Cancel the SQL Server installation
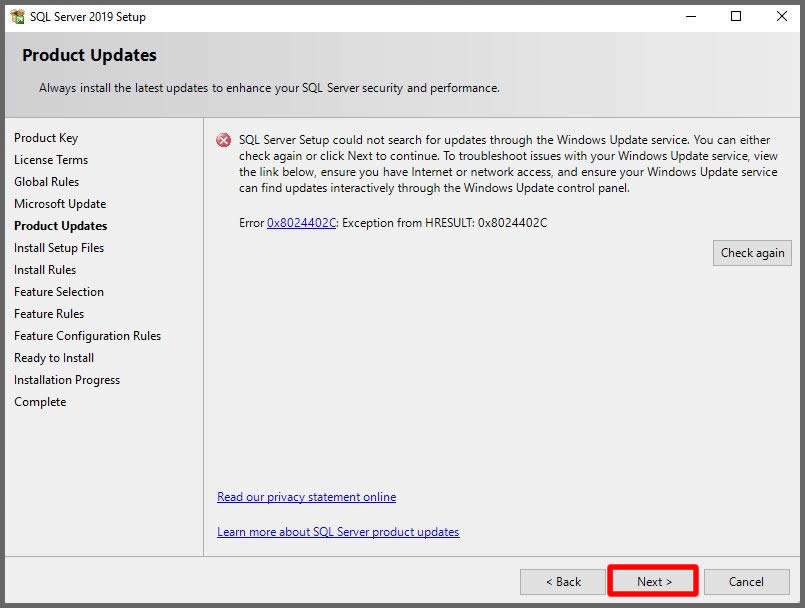 click(x=746, y=582)
